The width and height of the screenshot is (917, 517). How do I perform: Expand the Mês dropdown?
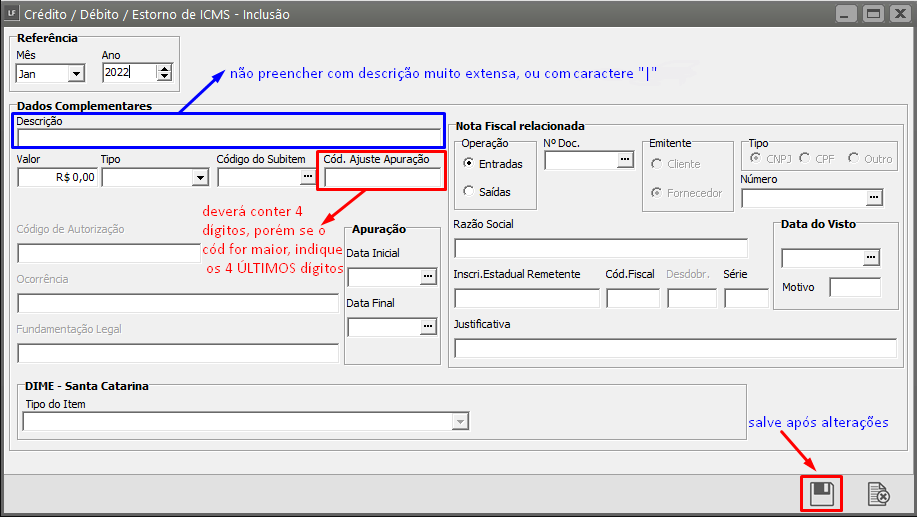click(x=76, y=73)
